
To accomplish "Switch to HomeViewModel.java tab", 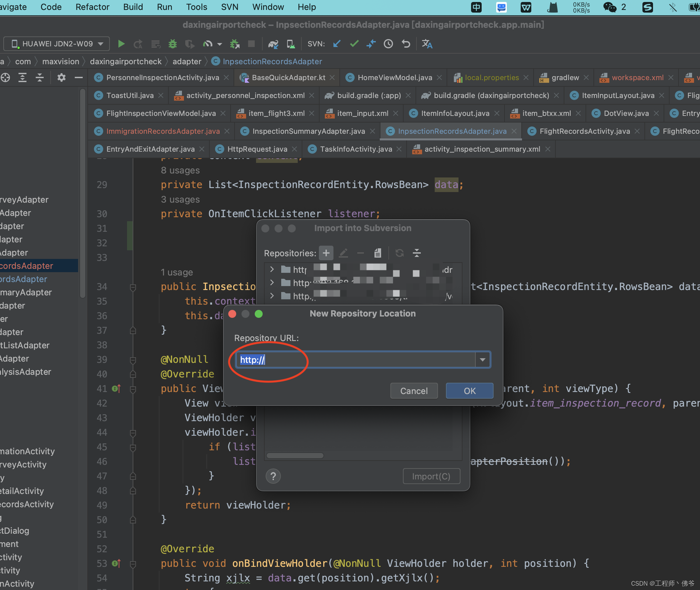I will coord(395,77).
